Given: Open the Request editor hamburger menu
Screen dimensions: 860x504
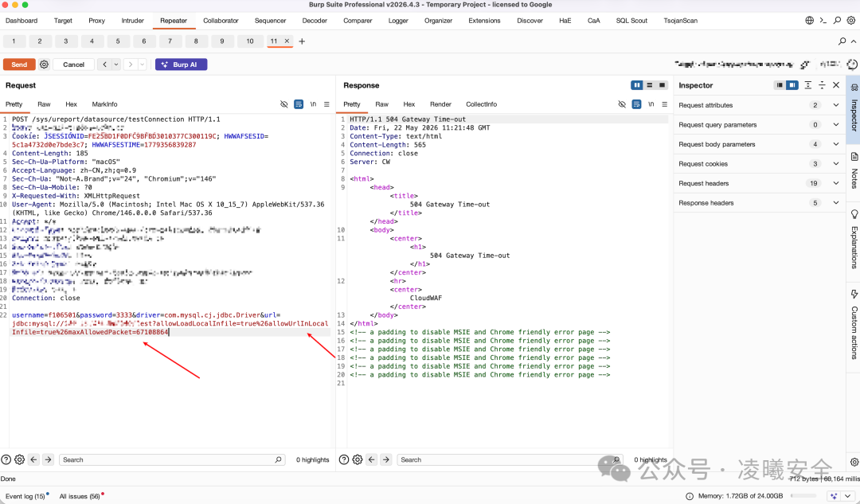Looking at the screenshot, I should point(327,104).
